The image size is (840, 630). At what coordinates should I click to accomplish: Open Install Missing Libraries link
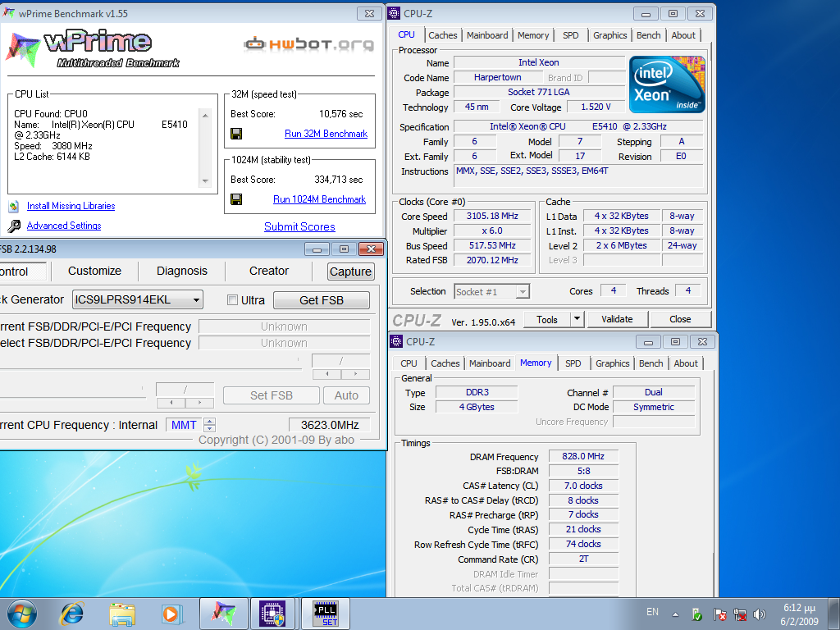tap(71, 206)
